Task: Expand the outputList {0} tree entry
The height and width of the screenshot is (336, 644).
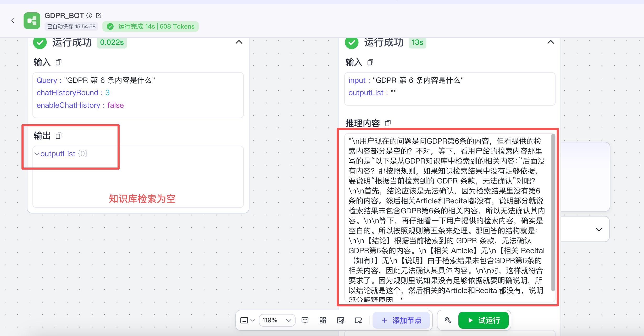Action: (37, 154)
